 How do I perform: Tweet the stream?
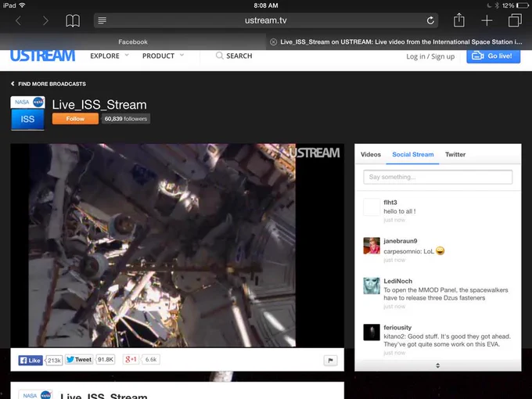click(x=79, y=359)
